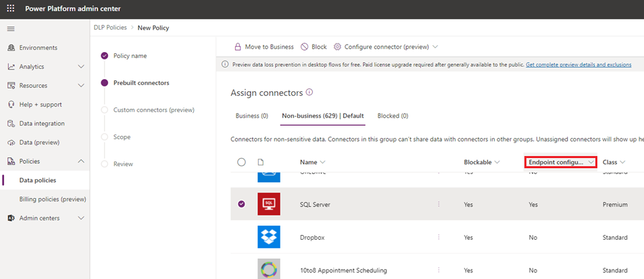Expand the Admin centers chevron
The height and width of the screenshot is (279, 644).
tap(81, 218)
